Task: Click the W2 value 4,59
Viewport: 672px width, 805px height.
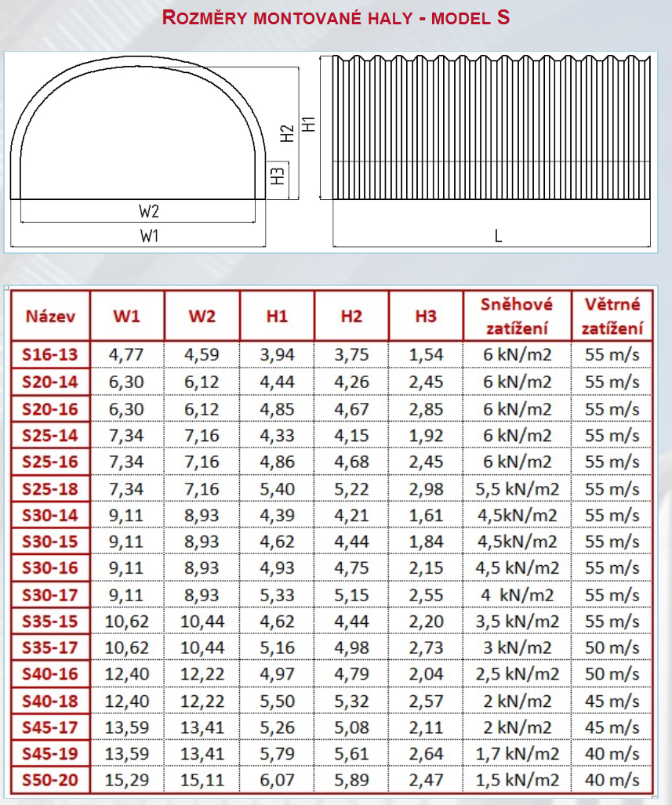Action: pos(202,355)
